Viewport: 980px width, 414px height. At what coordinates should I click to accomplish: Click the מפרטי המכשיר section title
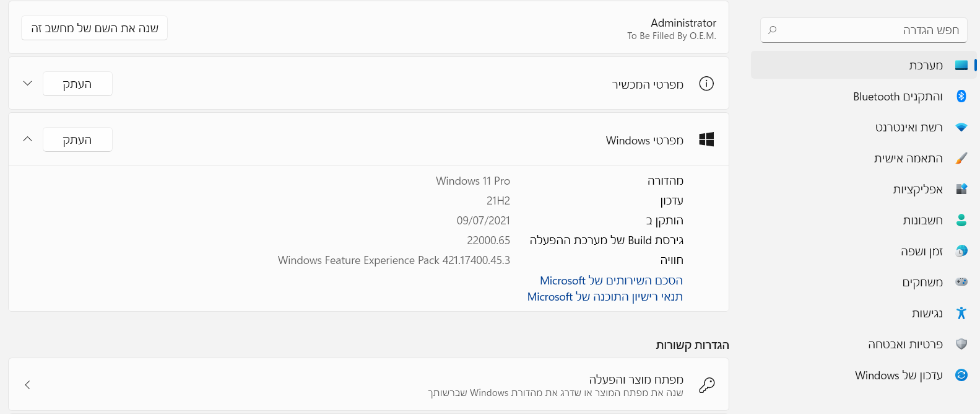click(648, 84)
